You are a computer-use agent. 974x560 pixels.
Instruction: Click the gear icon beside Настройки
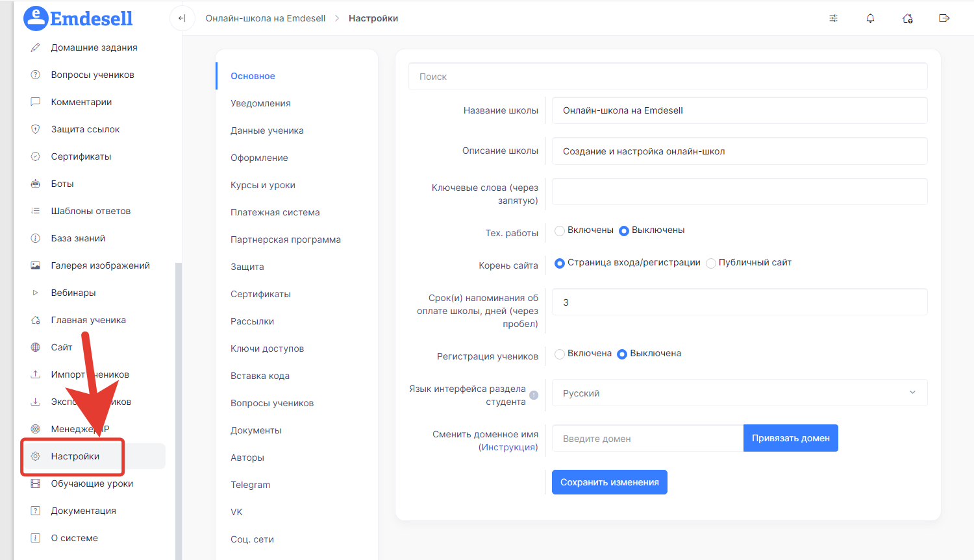pyautogui.click(x=36, y=456)
